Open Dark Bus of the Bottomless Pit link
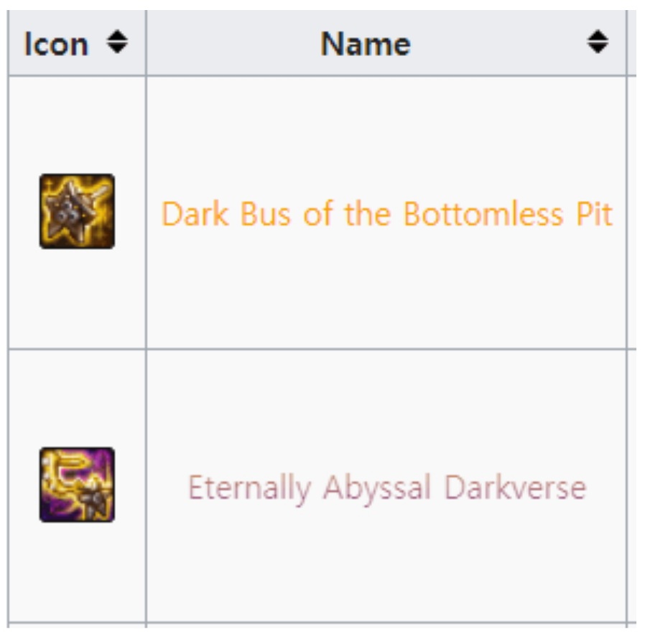 pyautogui.click(x=387, y=214)
